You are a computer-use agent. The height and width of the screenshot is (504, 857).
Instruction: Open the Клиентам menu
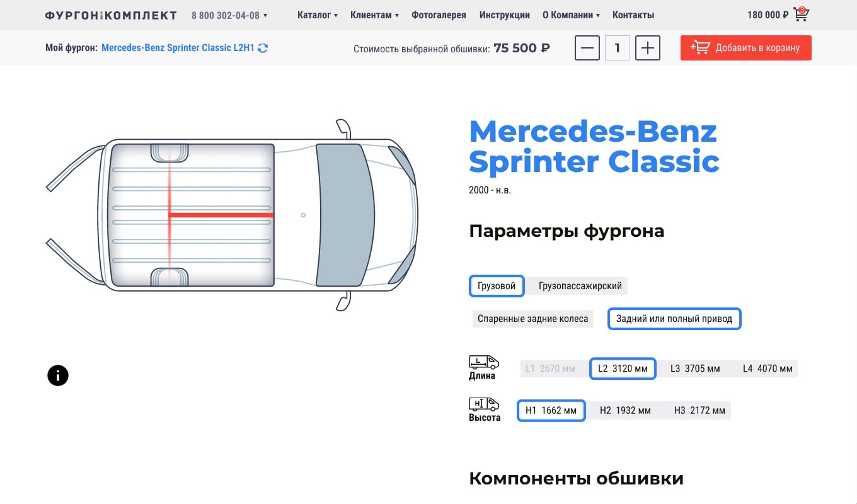coord(375,15)
